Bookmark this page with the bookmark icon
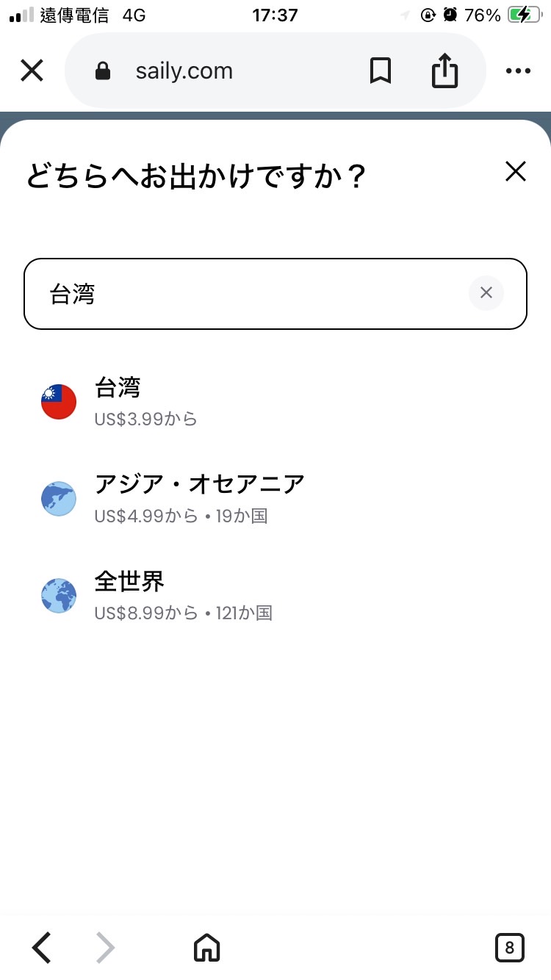 380,71
